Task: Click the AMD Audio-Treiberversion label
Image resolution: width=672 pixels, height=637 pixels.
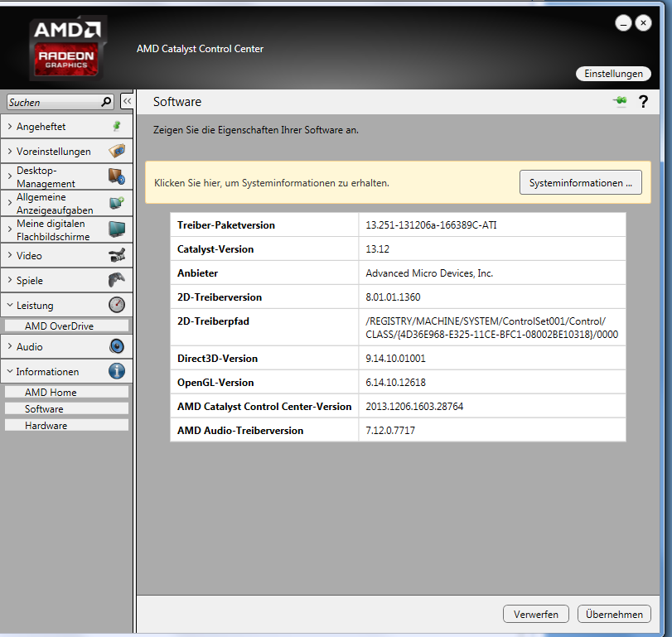Action: point(240,430)
